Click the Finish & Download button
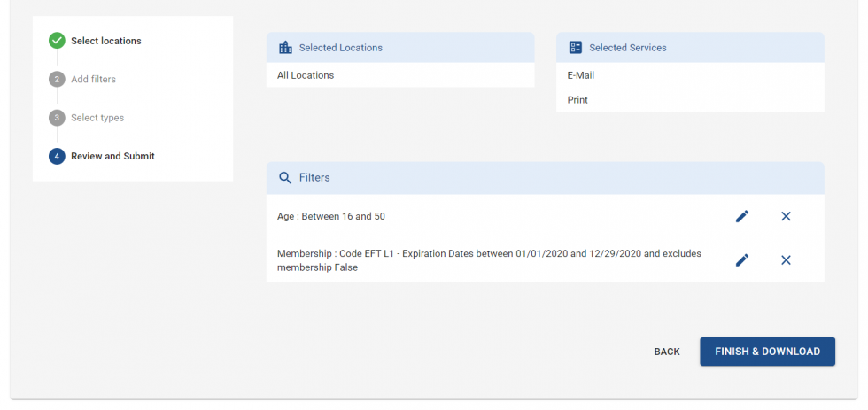The height and width of the screenshot is (410, 868). tap(767, 352)
